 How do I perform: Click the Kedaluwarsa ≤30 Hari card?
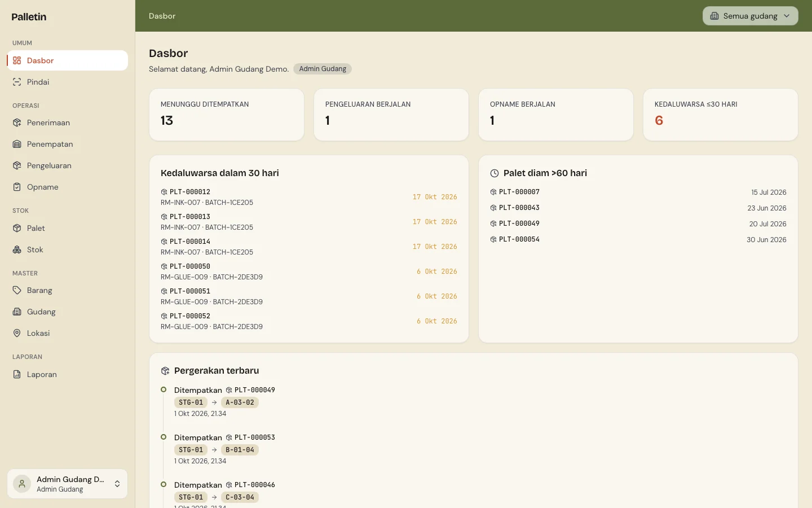[x=721, y=115]
